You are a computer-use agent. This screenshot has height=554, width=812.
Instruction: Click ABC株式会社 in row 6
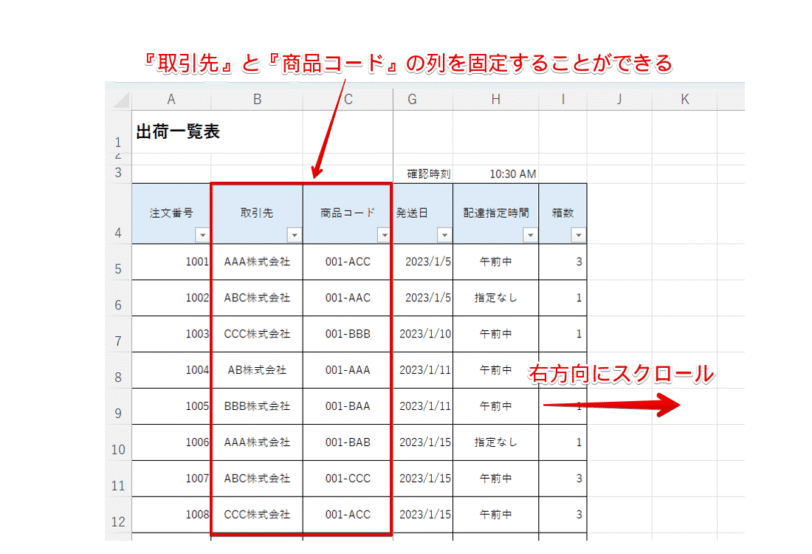257,298
